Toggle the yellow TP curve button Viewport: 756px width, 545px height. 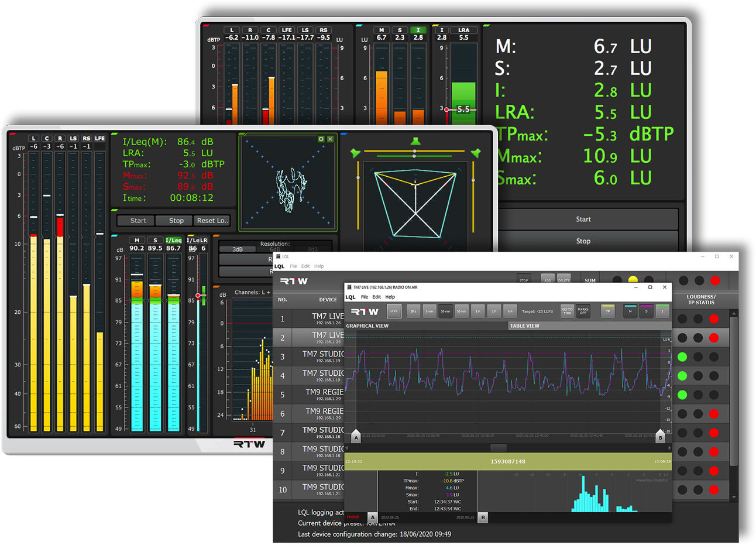(x=608, y=311)
